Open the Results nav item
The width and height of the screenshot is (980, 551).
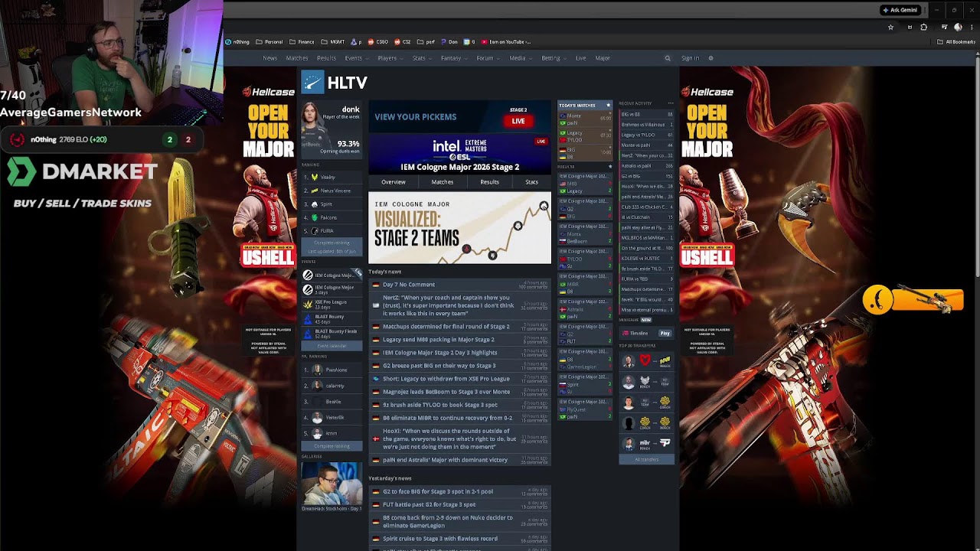click(327, 58)
